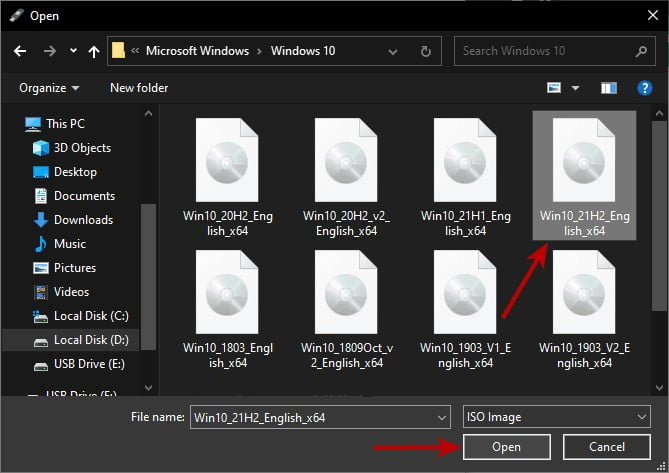Viewport: 669px width, 473px height.
Task: Open Help with the question mark icon
Action: point(644,88)
